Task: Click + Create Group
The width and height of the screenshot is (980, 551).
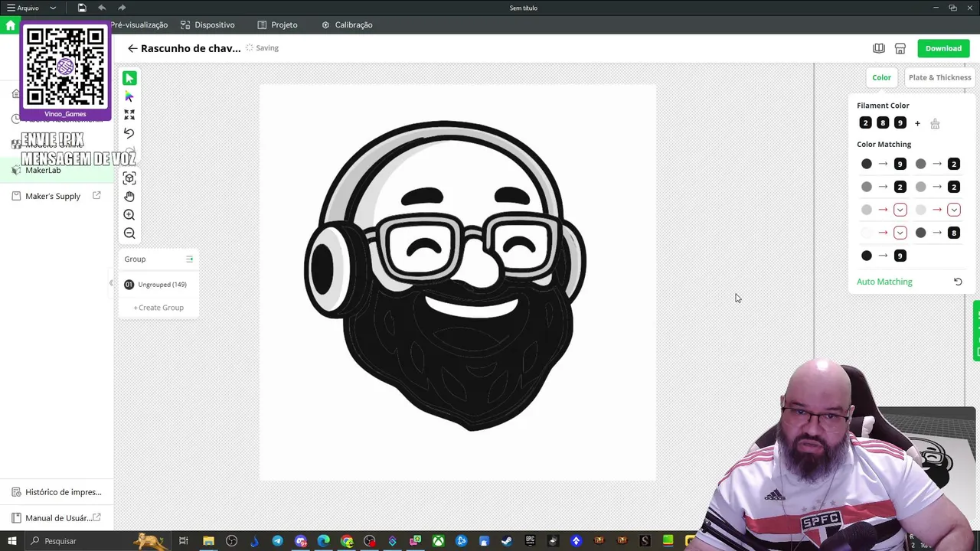Action: coord(158,308)
